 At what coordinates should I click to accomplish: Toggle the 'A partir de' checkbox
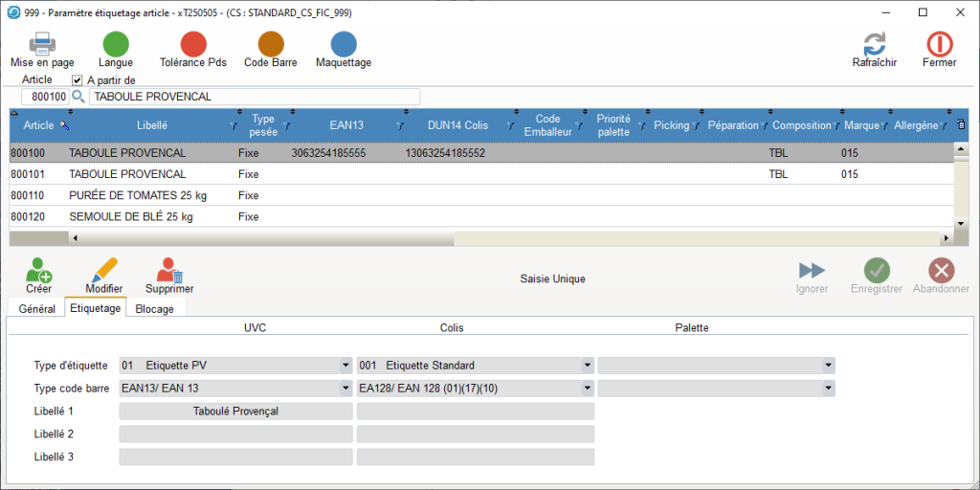pos(78,80)
